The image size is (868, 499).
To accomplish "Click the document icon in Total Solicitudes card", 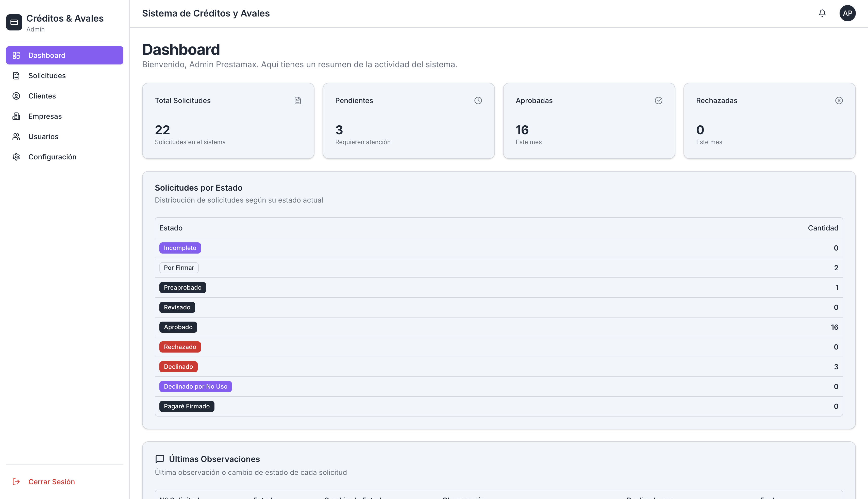I will pos(297,101).
